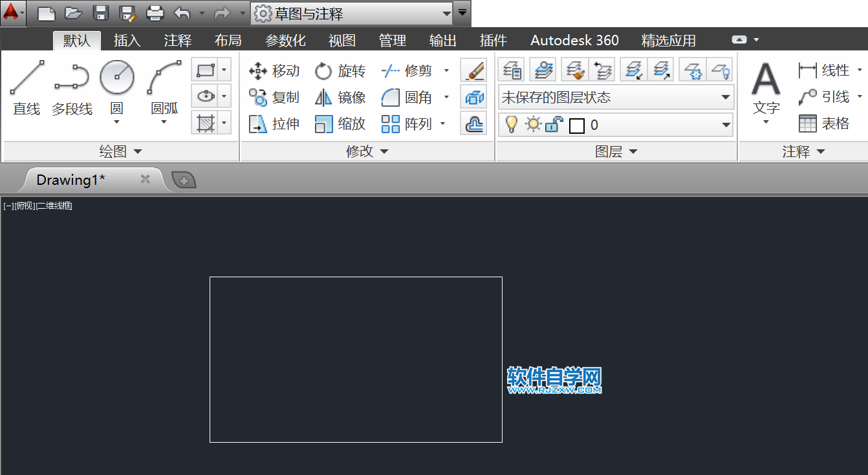
Task: Select the 圆弧 (Arc) tool icon
Action: [164, 79]
